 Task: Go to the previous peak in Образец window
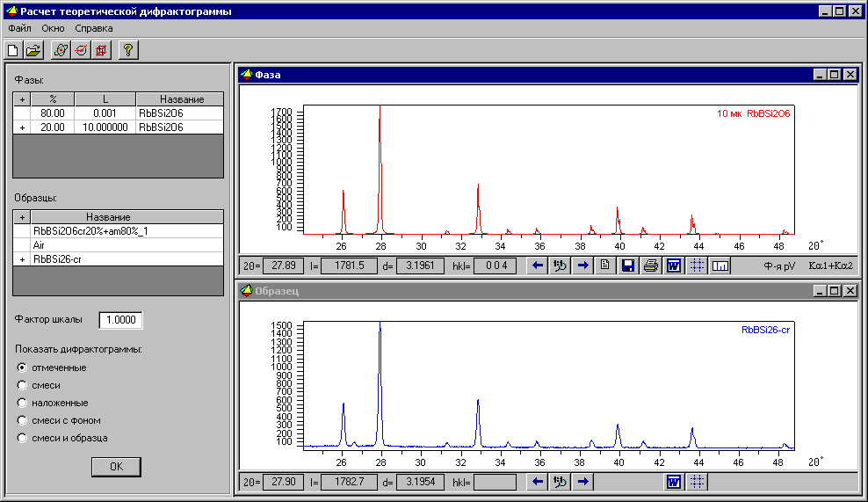point(536,481)
